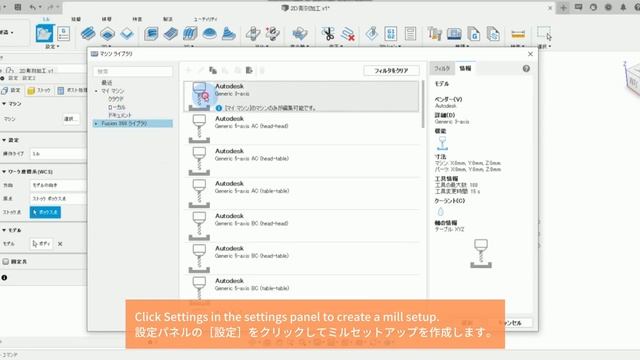This screenshot has width=640, height=360.
Task: Open the Tool Library icon
Action: coord(435,33)
